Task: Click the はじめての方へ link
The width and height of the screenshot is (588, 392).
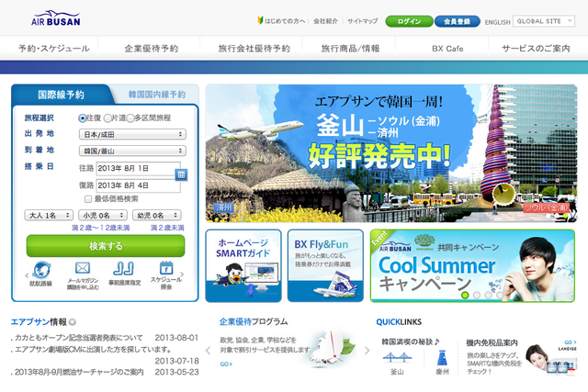Action: 285,21
